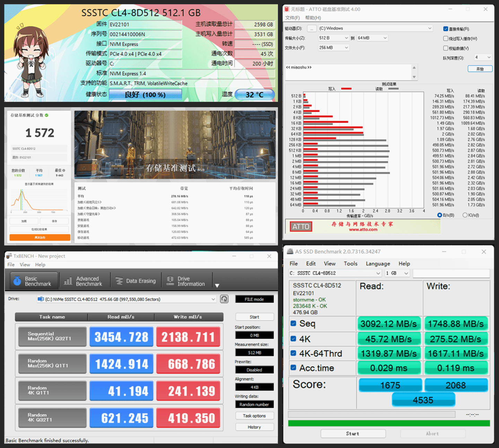Screen dimensions: 499x448
Task: Open ATTO 帮助(H) menu
Action: [313, 18]
